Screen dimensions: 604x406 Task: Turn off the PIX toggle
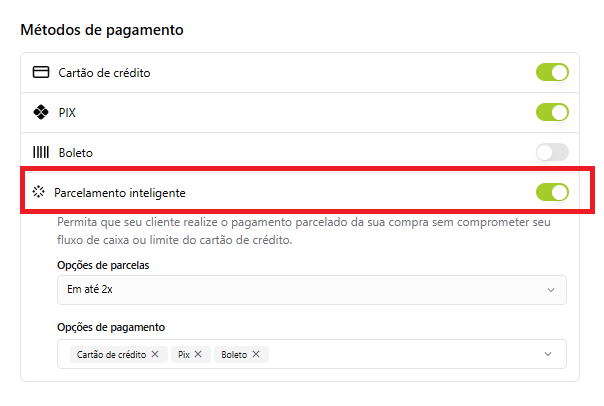coord(552,112)
